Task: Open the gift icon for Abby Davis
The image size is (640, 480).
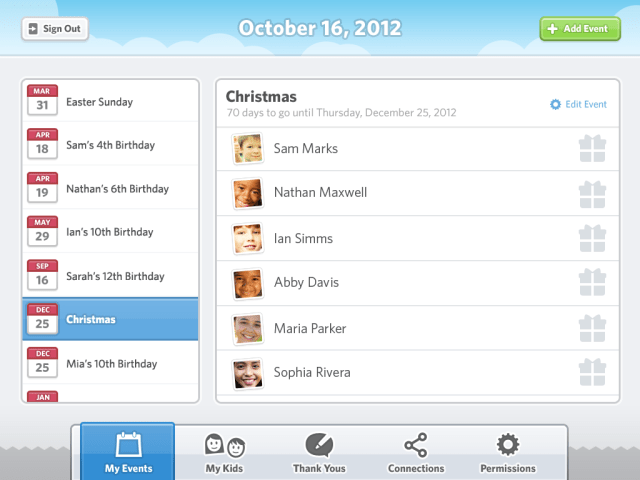Action: coord(592,282)
